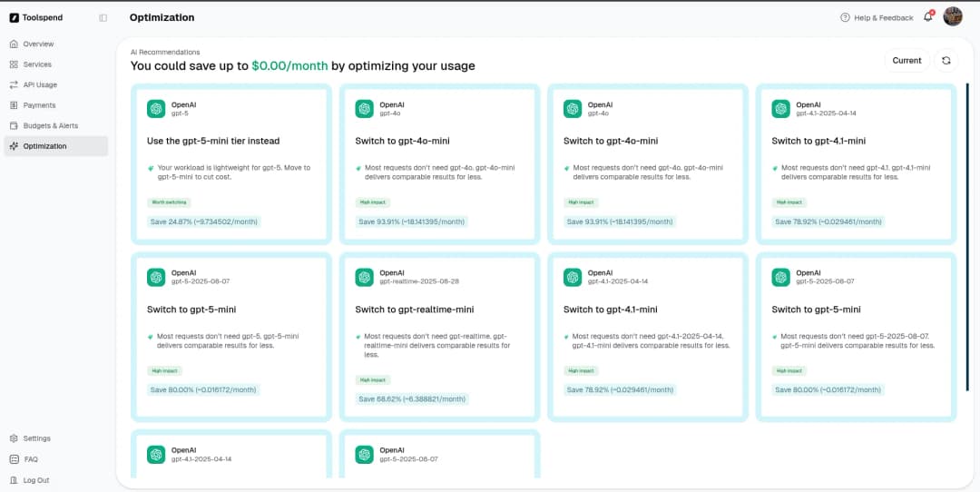The height and width of the screenshot is (492, 980).
Task: Open Help & Feedback
Action: point(877,17)
